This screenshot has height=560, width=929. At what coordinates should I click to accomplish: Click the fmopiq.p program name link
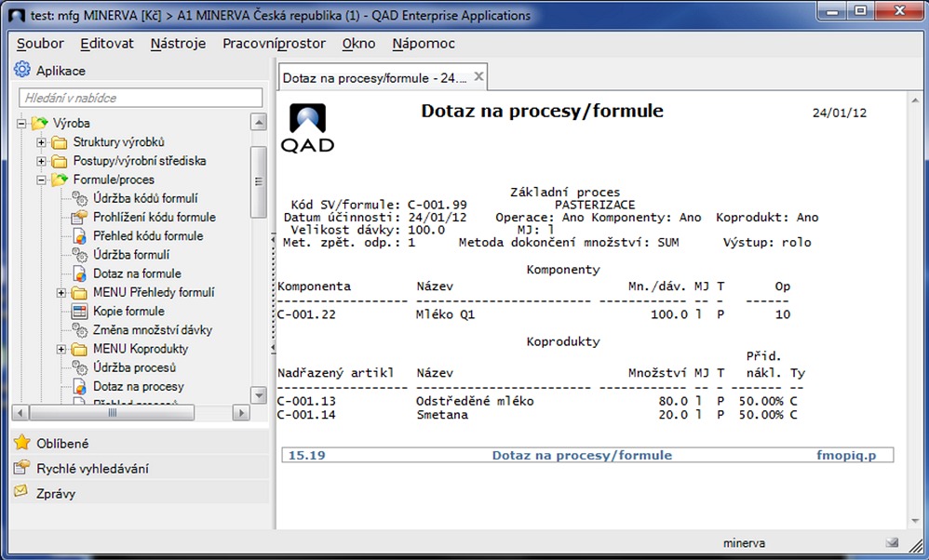846,455
